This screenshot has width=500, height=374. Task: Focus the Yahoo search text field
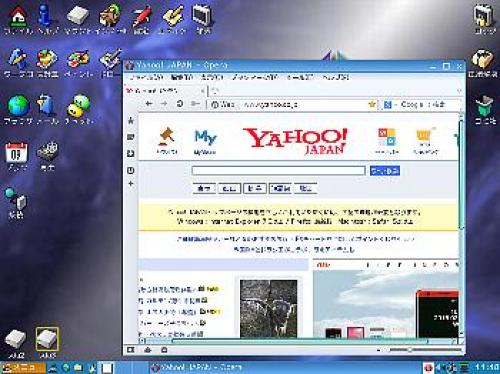coord(278,171)
